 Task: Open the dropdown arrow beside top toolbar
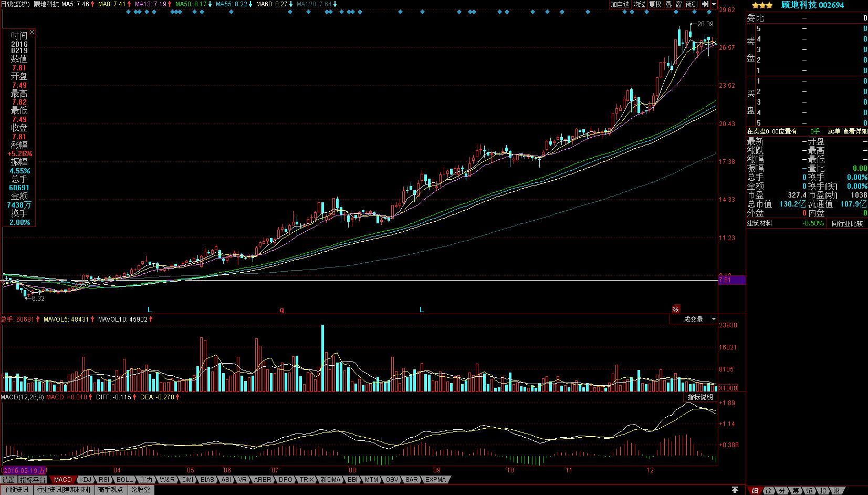pos(713,4)
